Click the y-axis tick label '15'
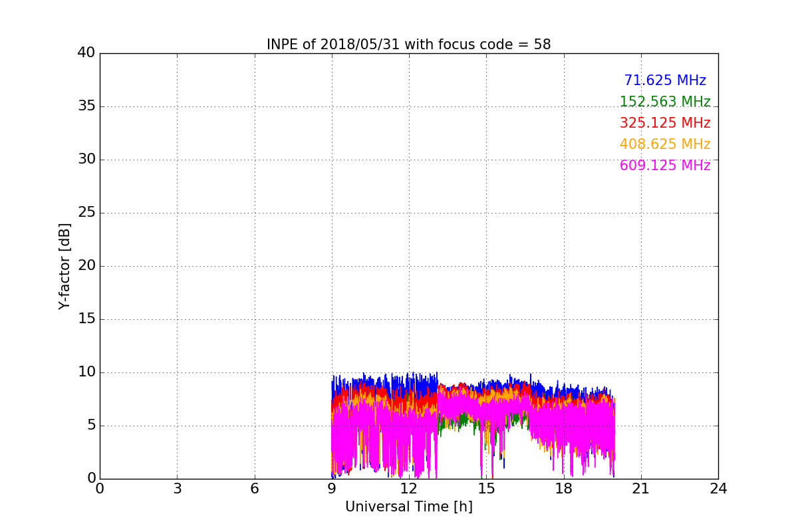This screenshot has width=798, height=532. 86,319
